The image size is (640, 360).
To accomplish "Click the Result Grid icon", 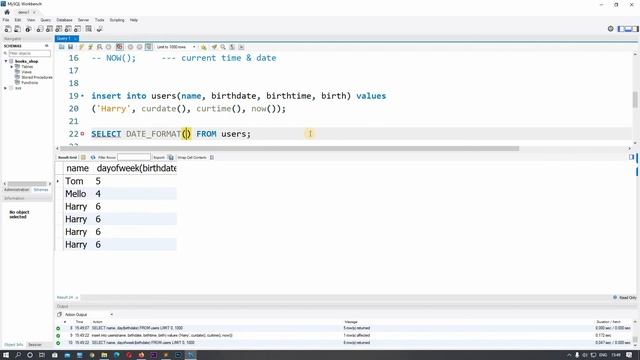I will [x=83, y=158].
